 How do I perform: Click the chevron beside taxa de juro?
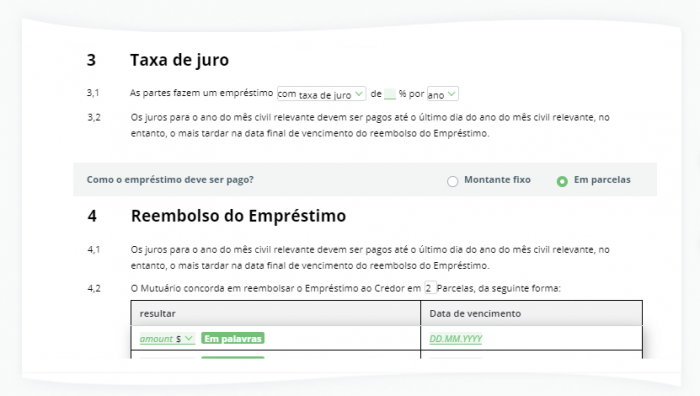[x=358, y=94]
